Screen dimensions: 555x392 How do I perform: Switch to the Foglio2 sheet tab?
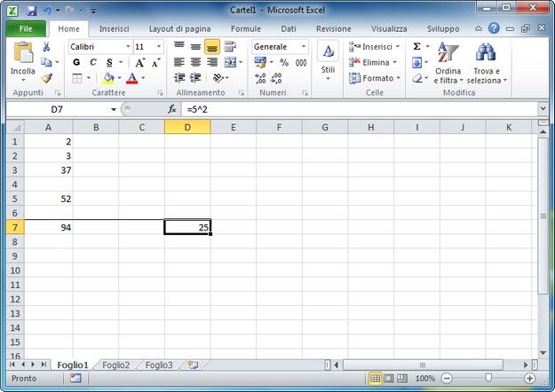[x=115, y=365]
